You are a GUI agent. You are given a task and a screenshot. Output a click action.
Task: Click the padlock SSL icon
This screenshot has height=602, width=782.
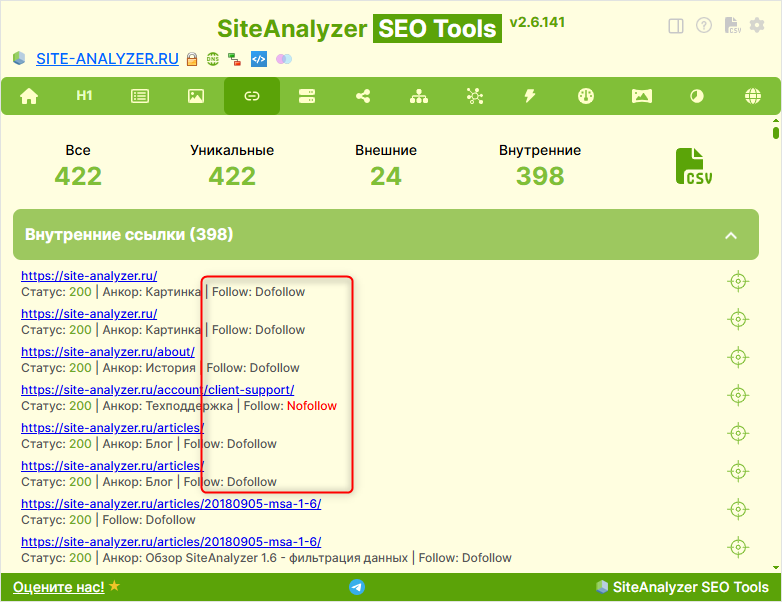click(192, 59)
